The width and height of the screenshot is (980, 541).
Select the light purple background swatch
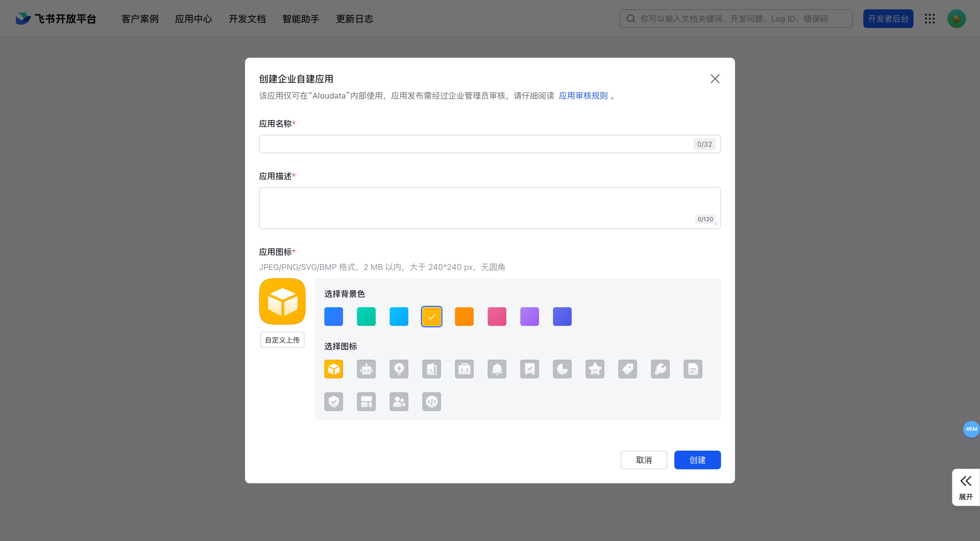click(530, 317)
